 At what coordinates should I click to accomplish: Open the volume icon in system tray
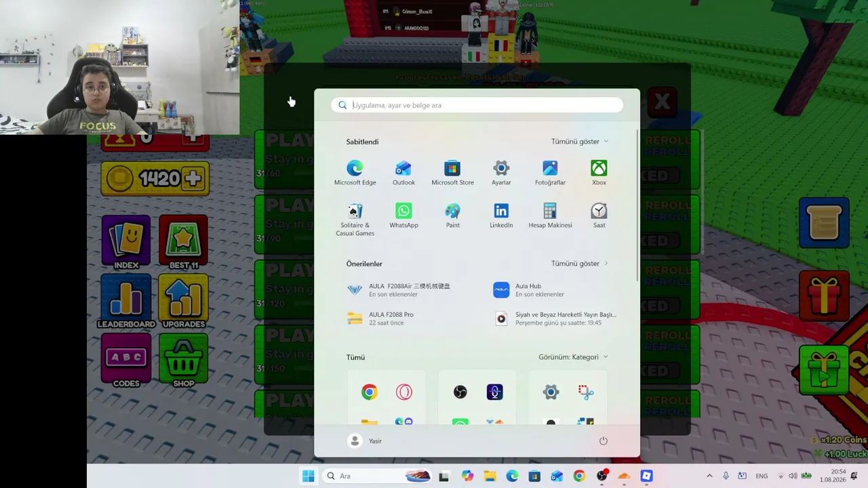pos(793,476)
